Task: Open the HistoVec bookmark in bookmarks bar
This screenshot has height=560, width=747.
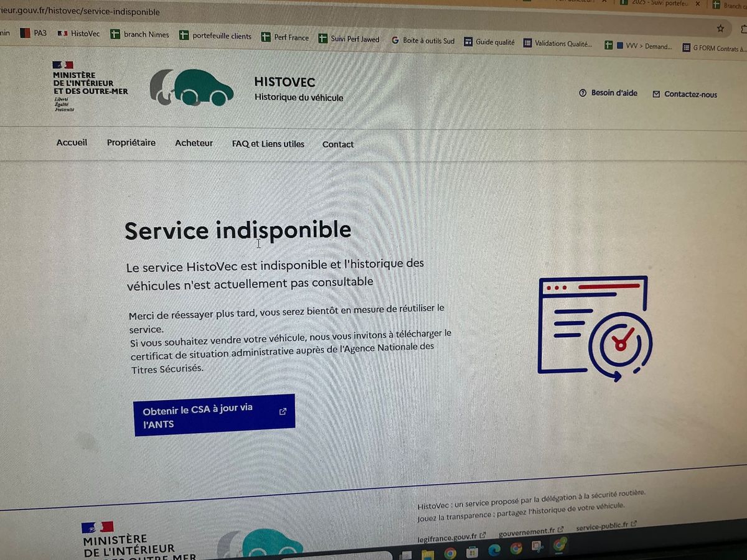Action: (78, 34)
